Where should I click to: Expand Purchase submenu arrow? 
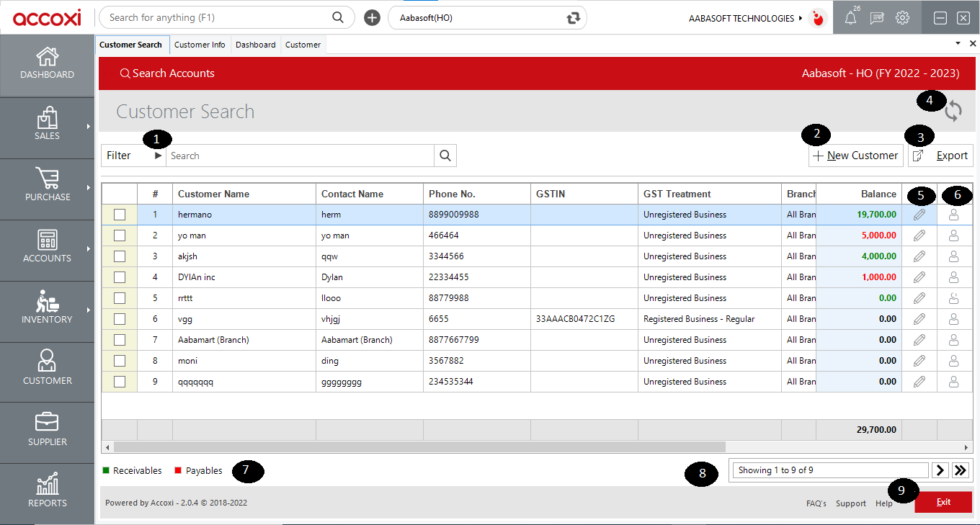click(89, 188)
